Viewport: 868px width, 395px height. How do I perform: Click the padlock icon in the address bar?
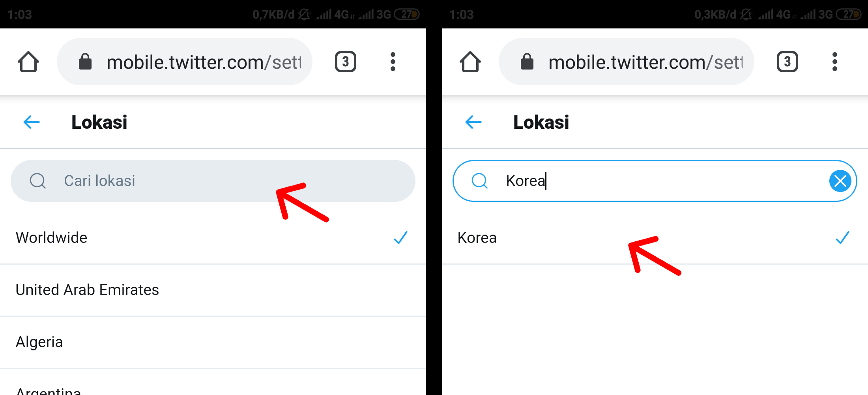click(x=85, y=62)
